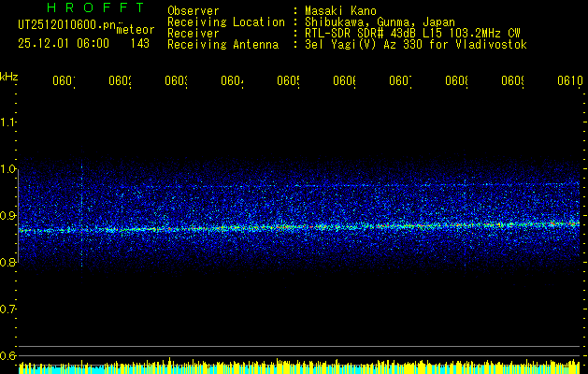Image resolution: width=588 pixels, height=374 pixels.
Task: Click the 3el Yagi antenna description
Action: [x=416, y=45]
